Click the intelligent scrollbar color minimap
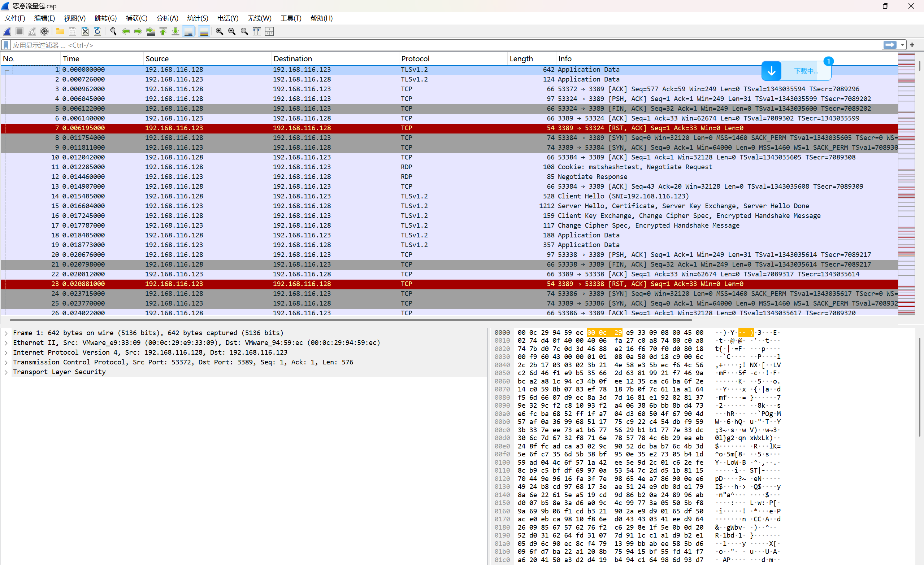The height and width of the screenshot is (565, 924). [906, 184]
